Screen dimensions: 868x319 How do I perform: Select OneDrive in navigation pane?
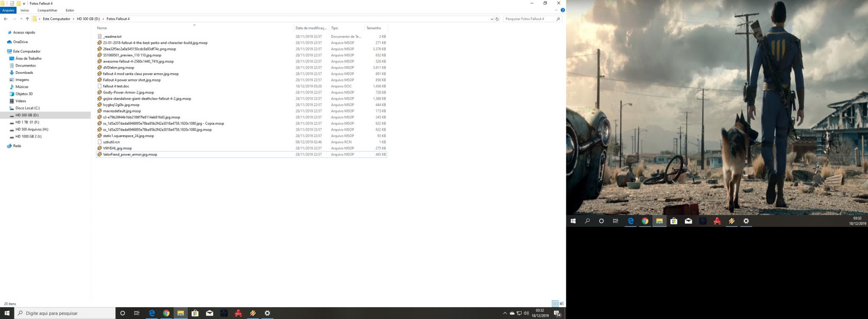(20, 42)
